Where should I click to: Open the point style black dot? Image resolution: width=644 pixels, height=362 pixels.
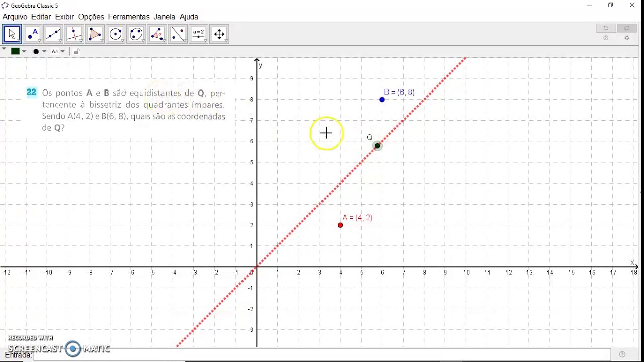tap(36, 51)
